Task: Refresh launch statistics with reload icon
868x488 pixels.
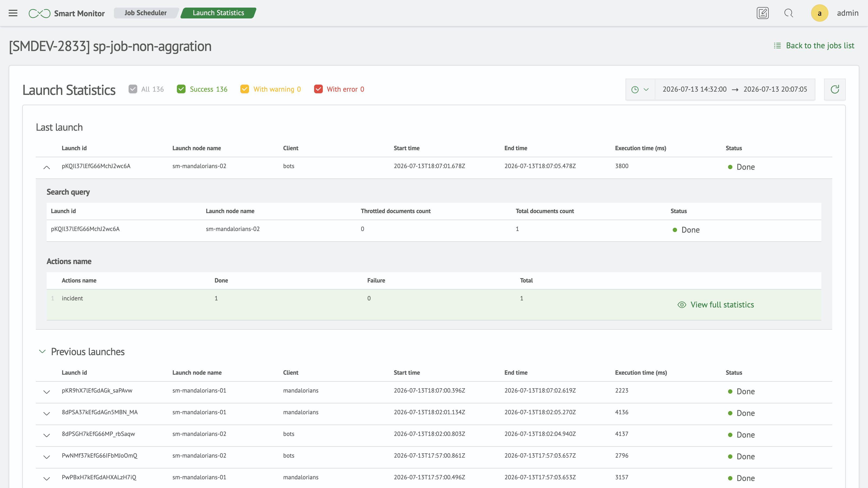Action: [x=835, y=89]
